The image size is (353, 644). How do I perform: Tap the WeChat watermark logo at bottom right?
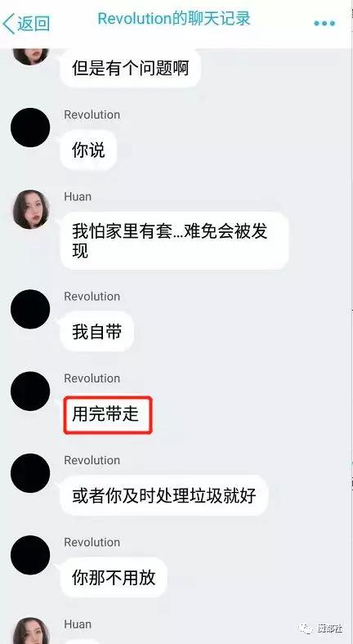coord(306,628)
